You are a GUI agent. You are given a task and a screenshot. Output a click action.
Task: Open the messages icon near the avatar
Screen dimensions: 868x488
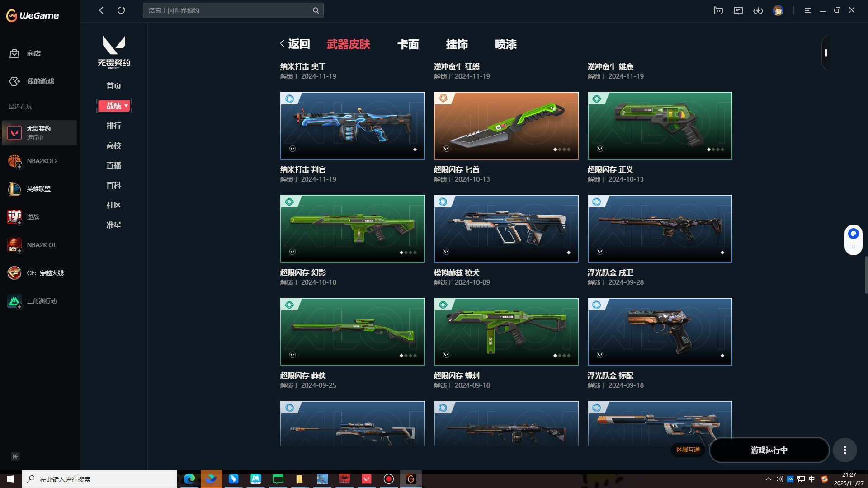[738, 10]
